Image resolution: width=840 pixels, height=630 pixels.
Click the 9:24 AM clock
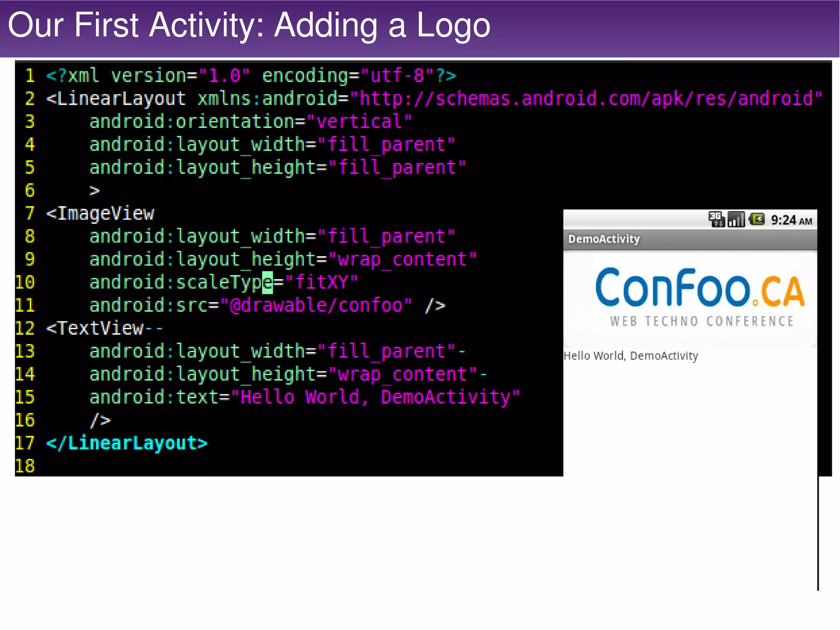pos(792,220)
